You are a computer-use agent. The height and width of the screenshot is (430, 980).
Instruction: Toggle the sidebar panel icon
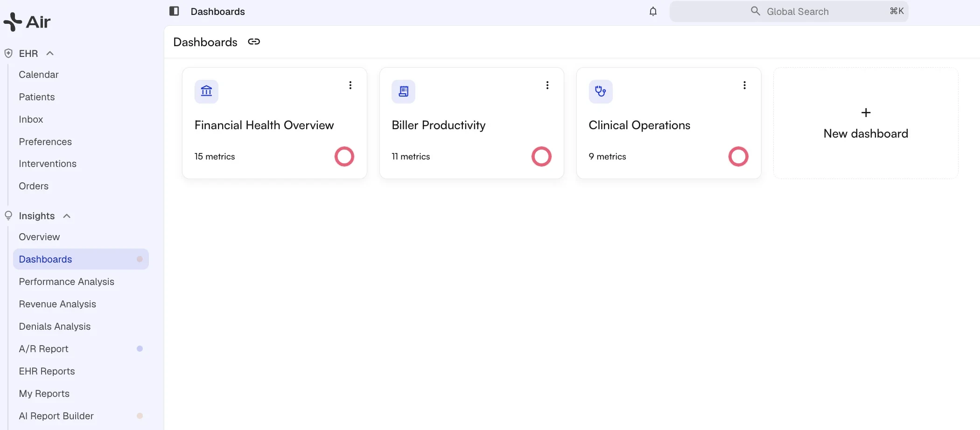[174, 11]
